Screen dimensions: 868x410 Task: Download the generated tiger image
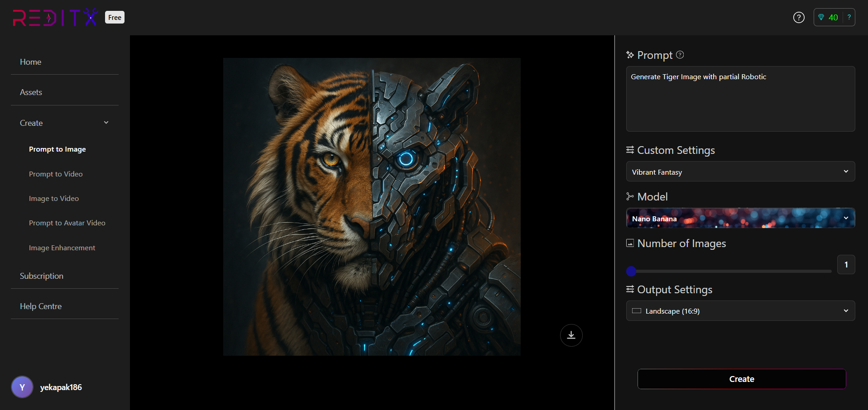click(x=571, y=335)
